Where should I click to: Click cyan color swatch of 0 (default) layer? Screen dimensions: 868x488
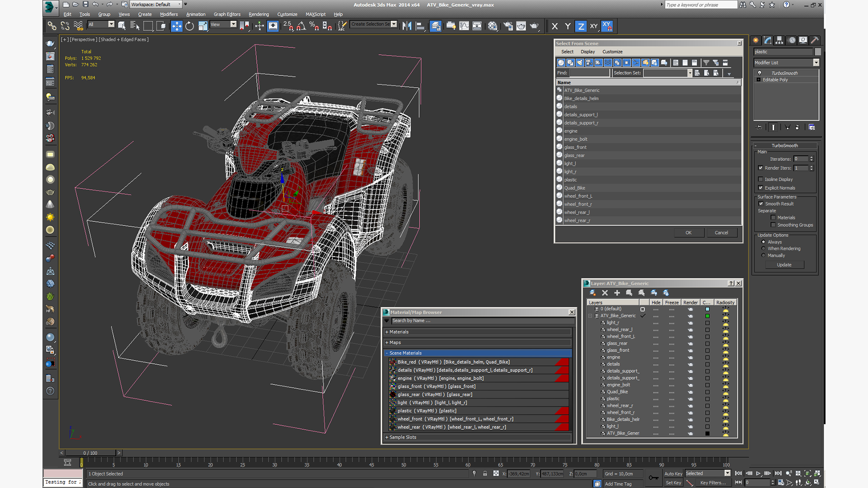(708, 309)
